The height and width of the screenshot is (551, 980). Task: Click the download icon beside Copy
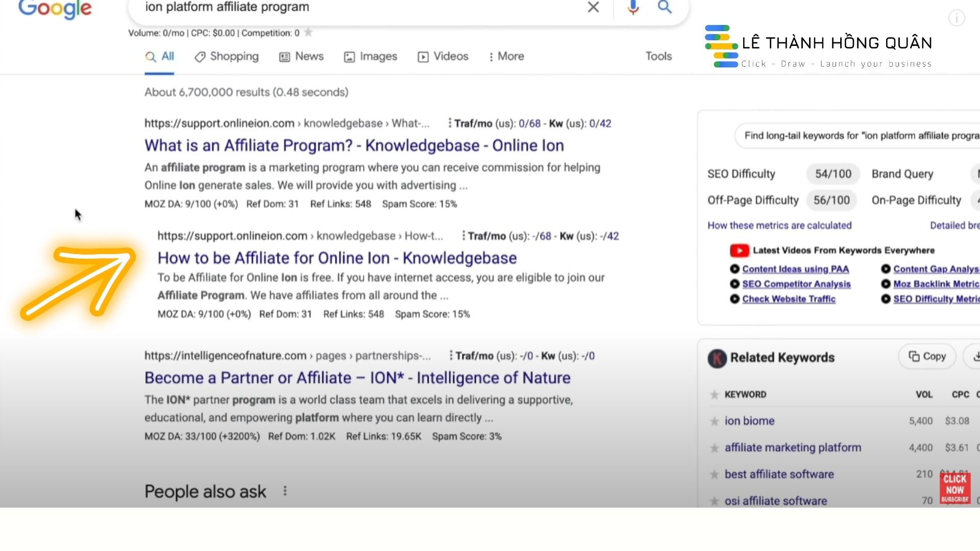click(x=976, y=357)
